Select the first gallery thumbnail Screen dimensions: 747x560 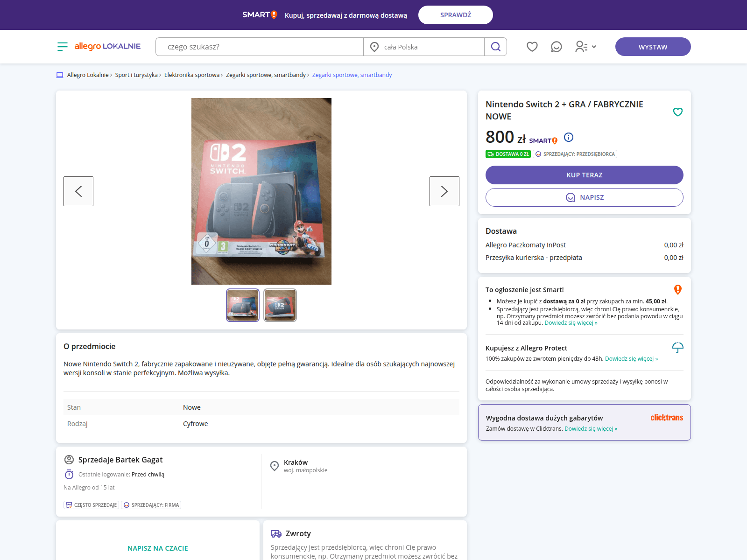(x=243, y=305)
